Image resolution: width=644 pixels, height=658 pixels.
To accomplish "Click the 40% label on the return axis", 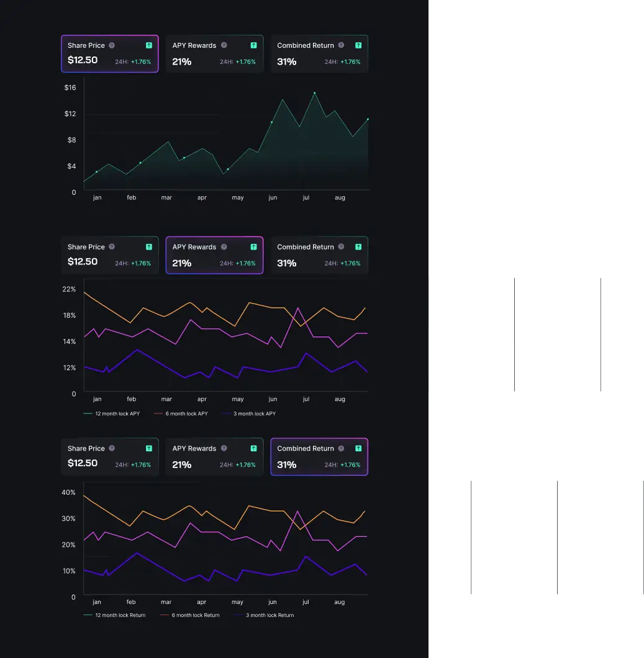I will pos(69,492).
